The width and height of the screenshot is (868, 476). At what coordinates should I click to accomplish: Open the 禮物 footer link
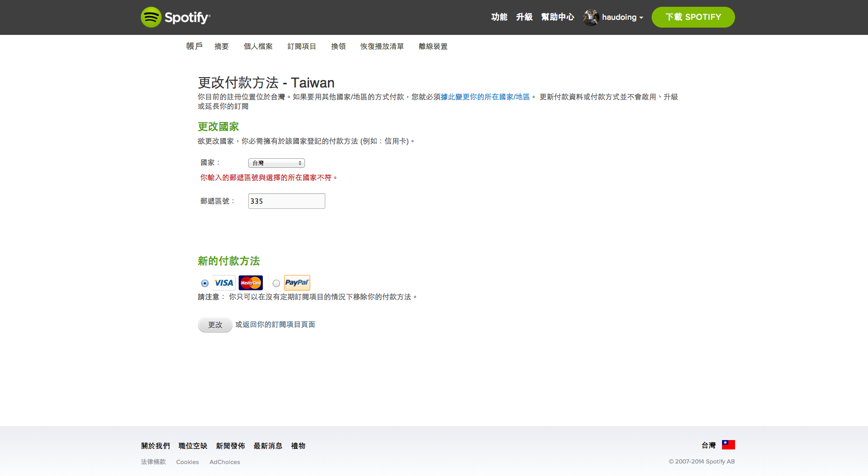pos(298,446)
